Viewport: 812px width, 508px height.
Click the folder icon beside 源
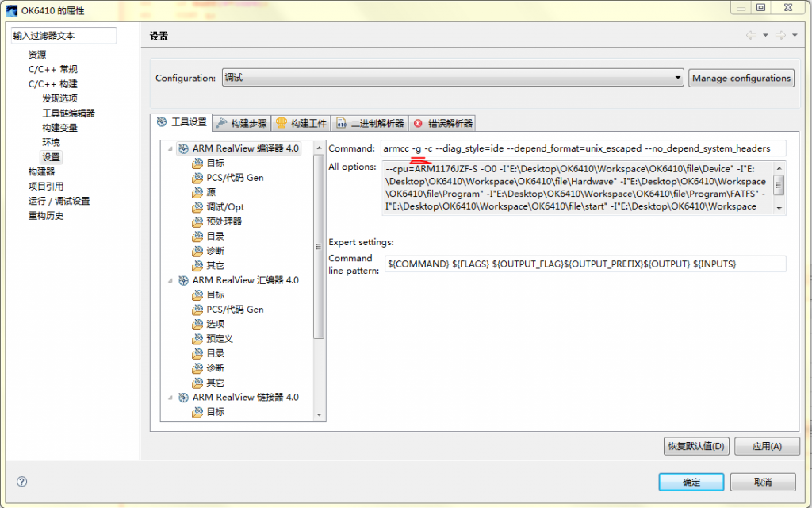point(197,193)
